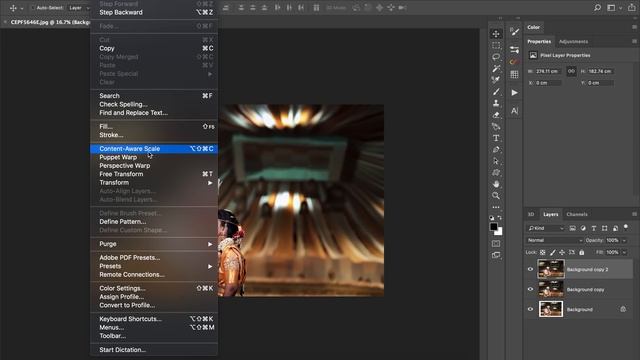Viewport: 640px width, 360px height.
Task: Select the Brush tool
Action: click(496, 91)
